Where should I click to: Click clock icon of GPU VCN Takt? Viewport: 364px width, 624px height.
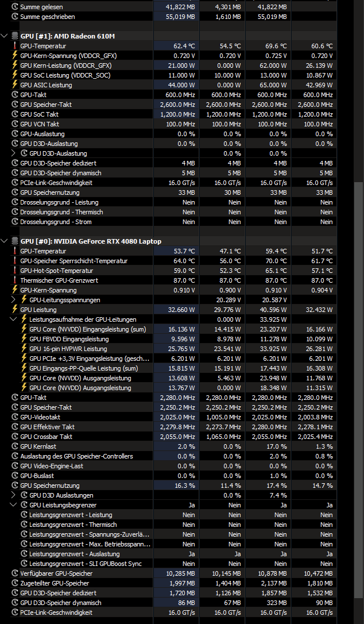[x=15, y=124]
